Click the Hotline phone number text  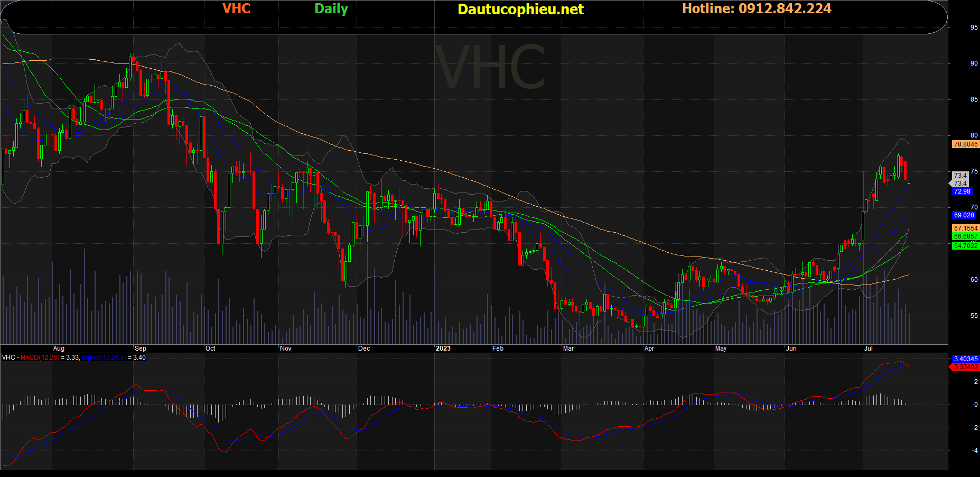pos(756,8)
